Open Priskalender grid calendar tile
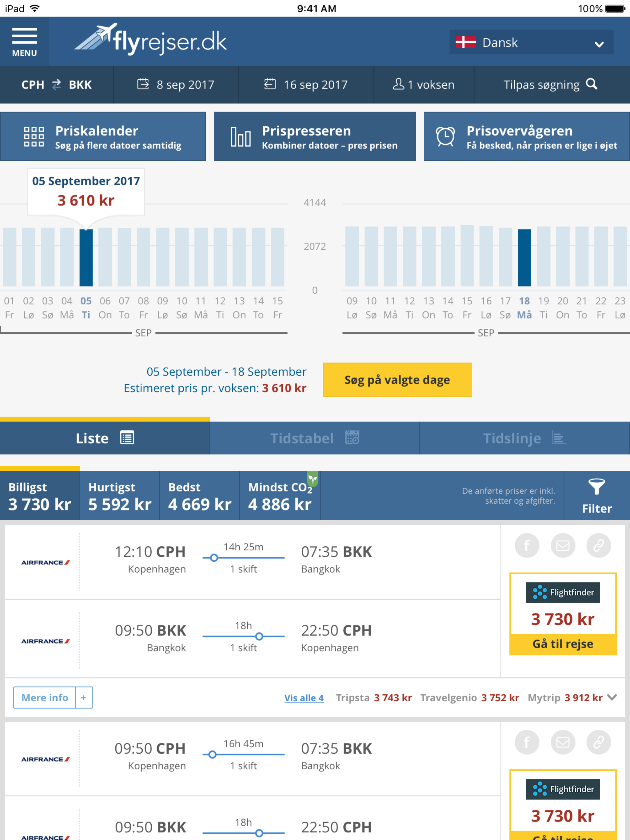This screenshot has width=630, height=840. point(103,137)
